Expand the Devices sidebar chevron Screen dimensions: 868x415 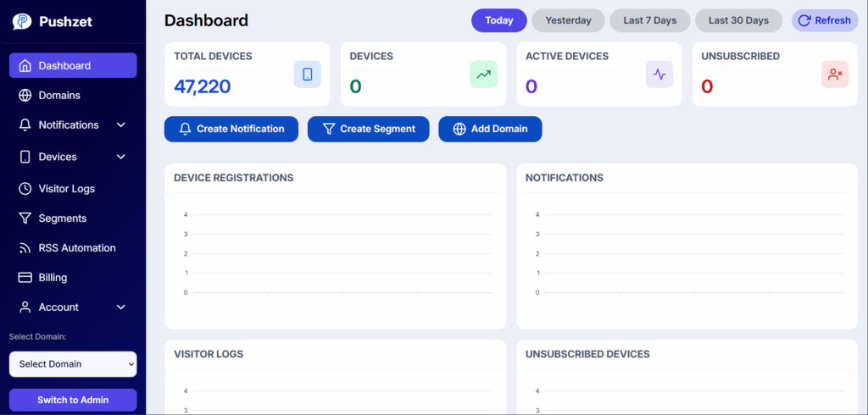(121, 158)
